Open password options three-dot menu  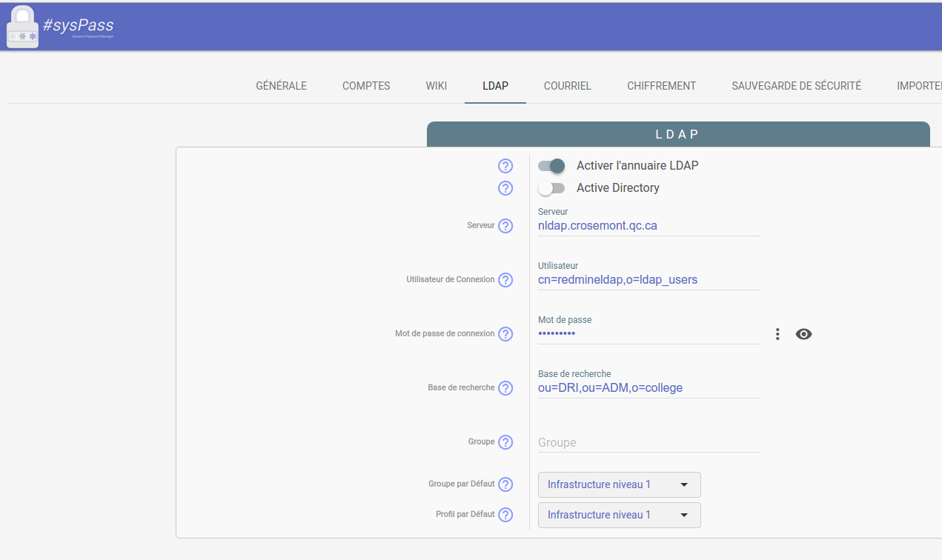[x=777, y=334]
